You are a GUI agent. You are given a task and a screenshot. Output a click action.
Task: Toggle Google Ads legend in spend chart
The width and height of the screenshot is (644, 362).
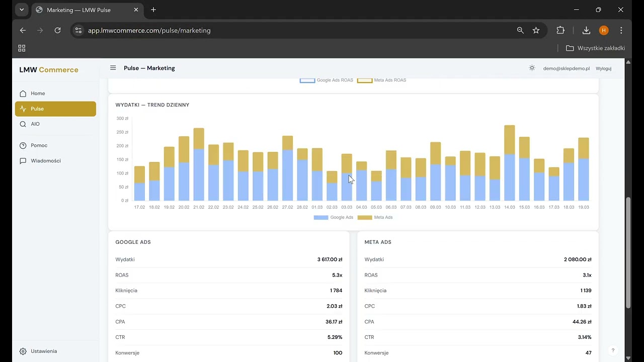333,218
